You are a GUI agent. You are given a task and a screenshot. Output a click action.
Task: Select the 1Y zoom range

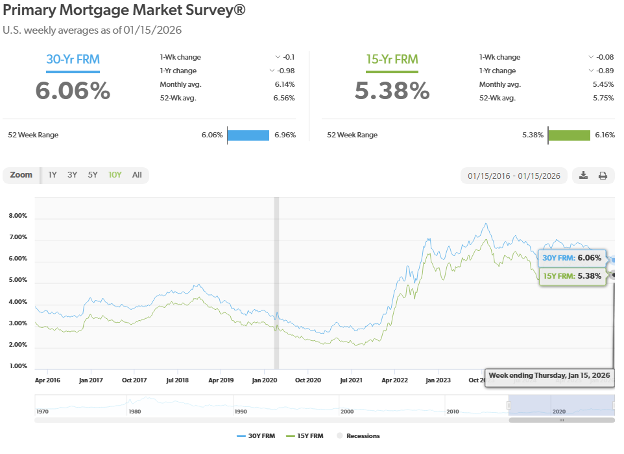[53, 175]
